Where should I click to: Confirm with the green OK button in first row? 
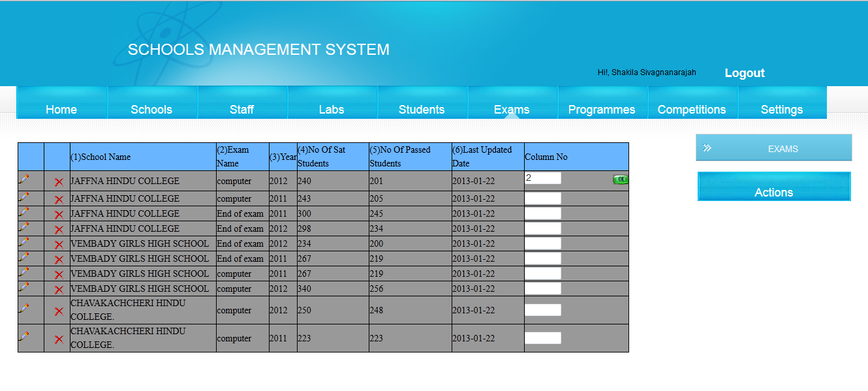[x=619, y=180]
